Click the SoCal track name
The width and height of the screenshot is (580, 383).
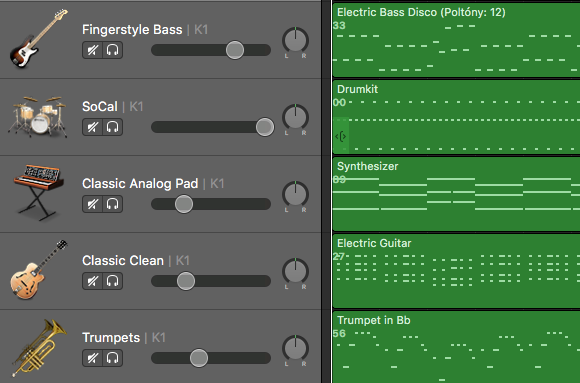pos(100,107)
